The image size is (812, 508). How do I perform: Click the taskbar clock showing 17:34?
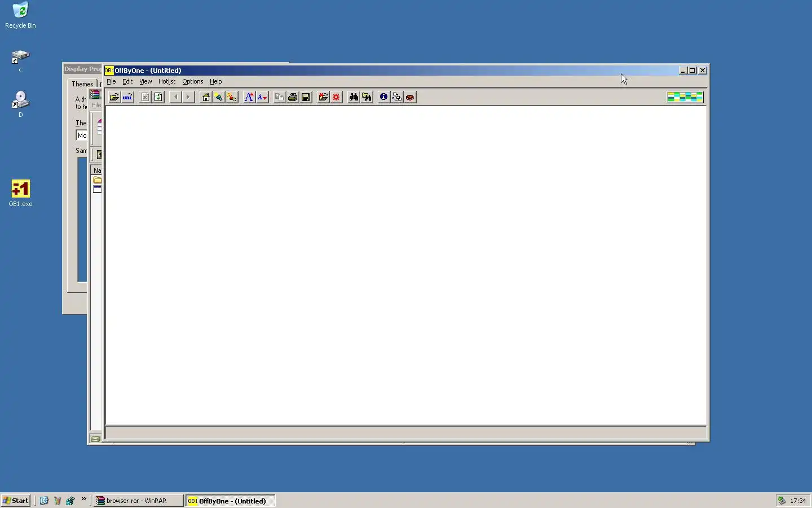(x=798, y=501)
